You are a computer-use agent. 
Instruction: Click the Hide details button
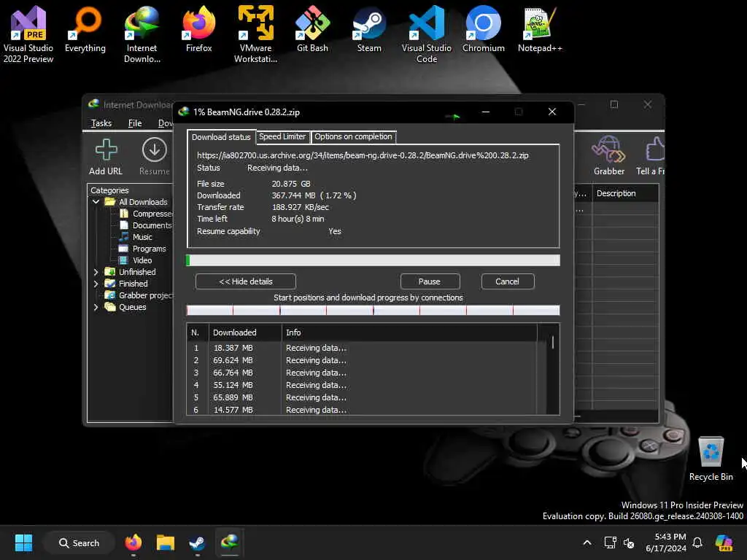click(245, 281)
